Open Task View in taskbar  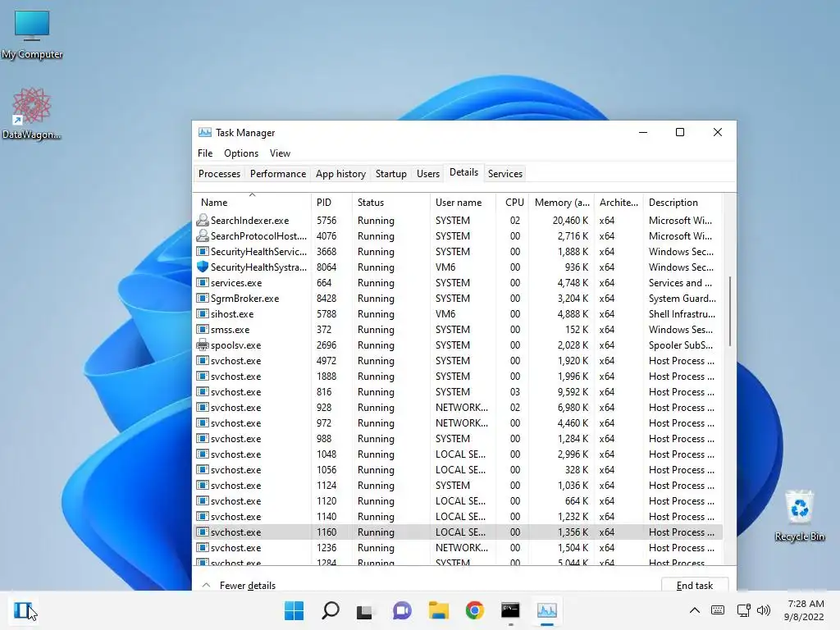[x=365, y=610]
